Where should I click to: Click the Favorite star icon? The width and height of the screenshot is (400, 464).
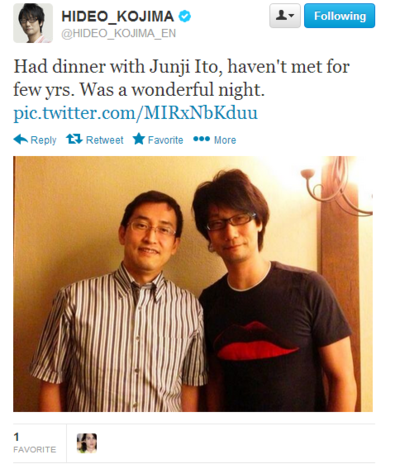pyautogui.click(x=139, y=139)
